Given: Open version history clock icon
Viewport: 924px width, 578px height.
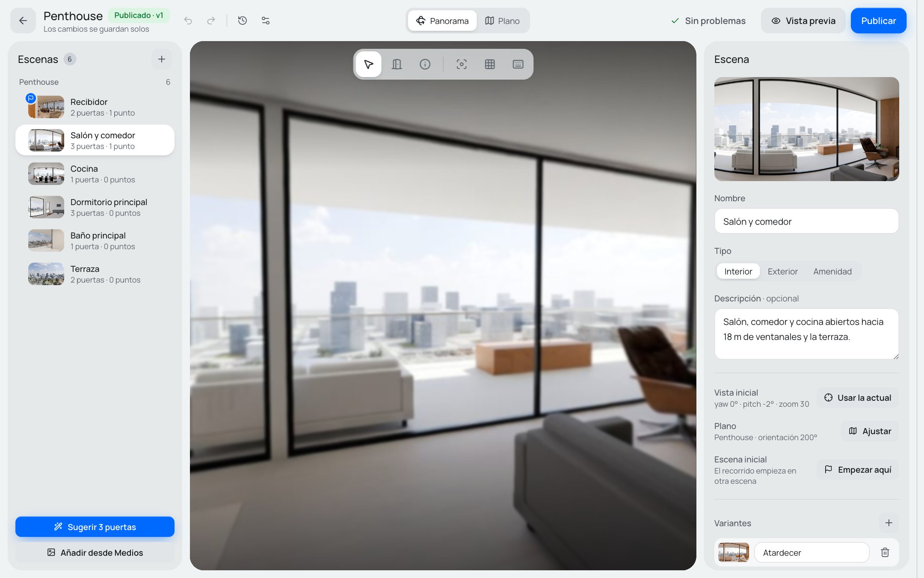Looking at the screenshot, I should pyautogui.click(x=243, y=21).
